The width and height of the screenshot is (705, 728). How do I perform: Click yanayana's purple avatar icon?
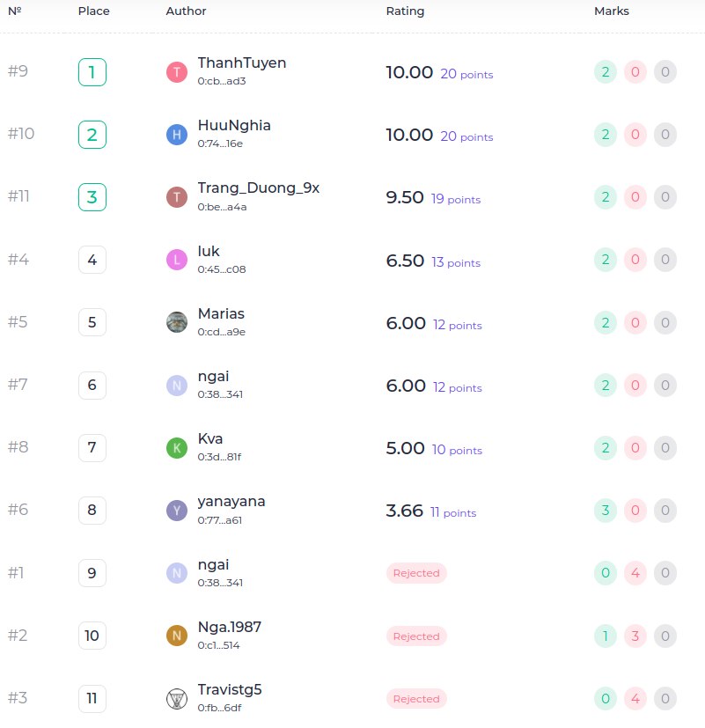[177, 511]
